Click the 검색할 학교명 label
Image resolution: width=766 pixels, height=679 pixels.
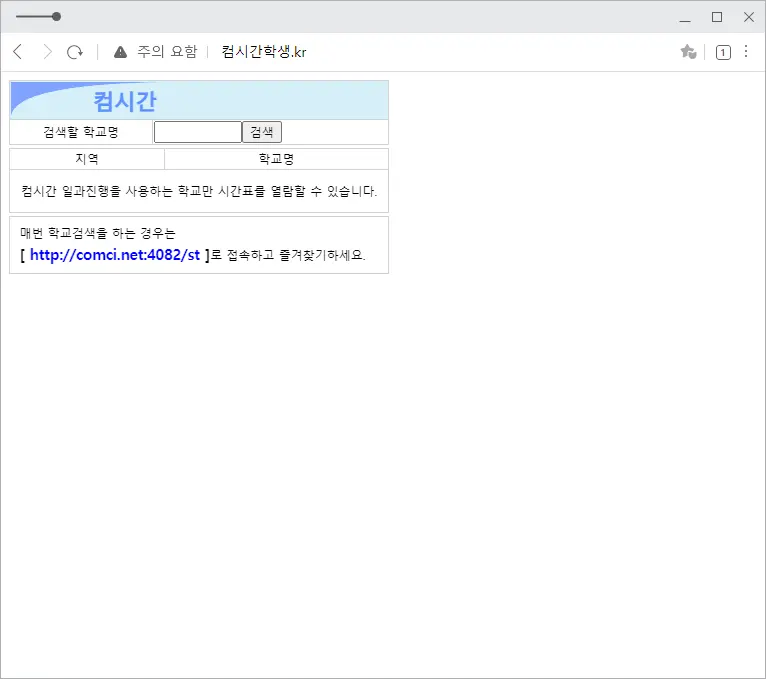click(x=81, y=132)
